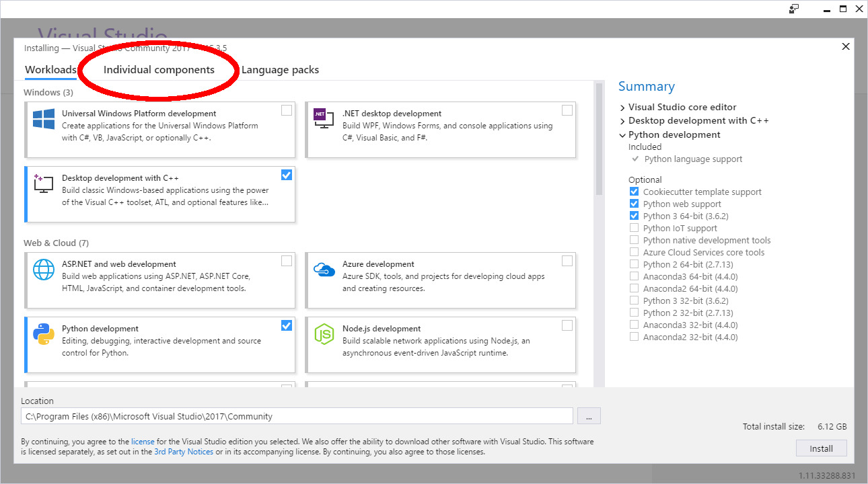Check Python 2 64-bit (2.7.13) option
Screen dimensions: 868x484
pos(634,264)
